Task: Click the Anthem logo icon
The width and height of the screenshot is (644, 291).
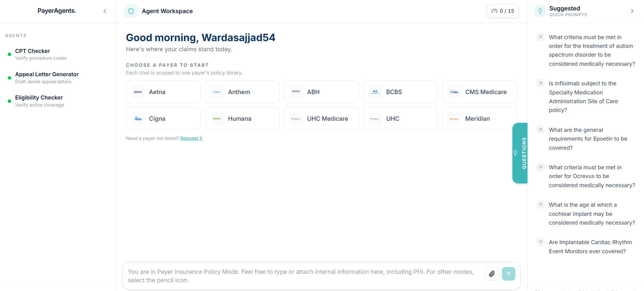Action: [x=217, y=92]
